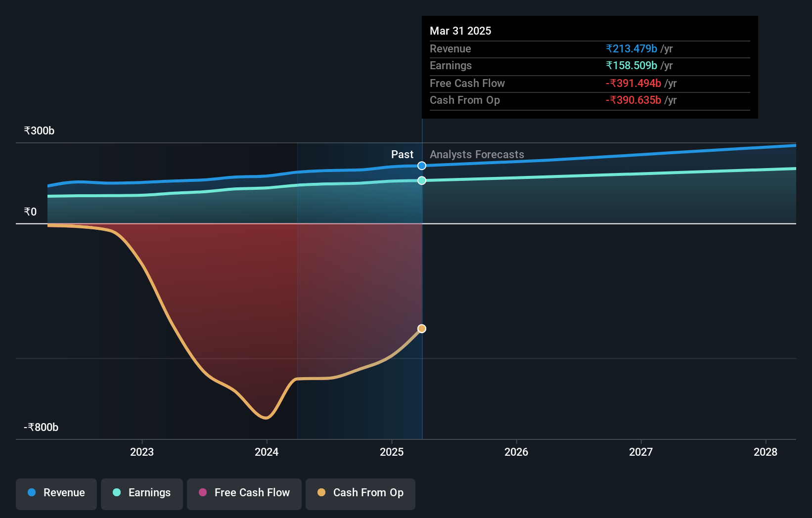Toggle the Earnings series legend button

tap(142, 494)
